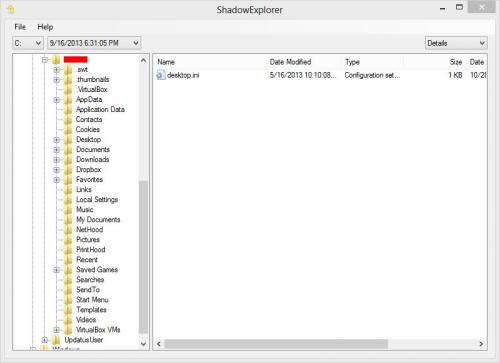Select the Videos folder label

[x=86, y=320]
